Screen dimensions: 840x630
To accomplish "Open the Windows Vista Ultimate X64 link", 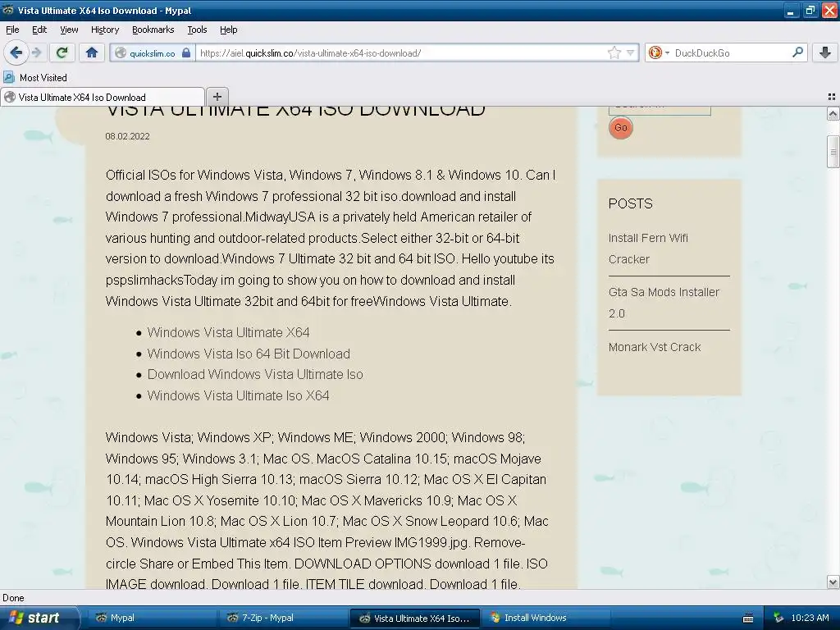I will 228,332.
